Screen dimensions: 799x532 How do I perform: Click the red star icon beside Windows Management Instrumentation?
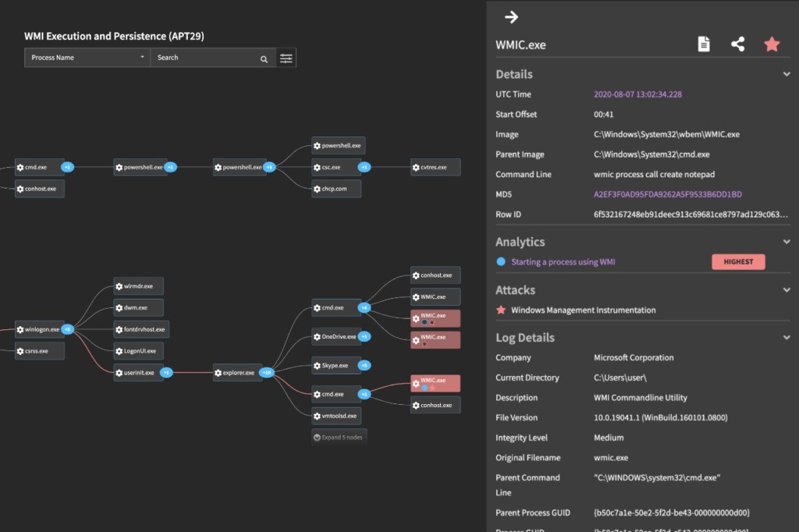point(501,310)
